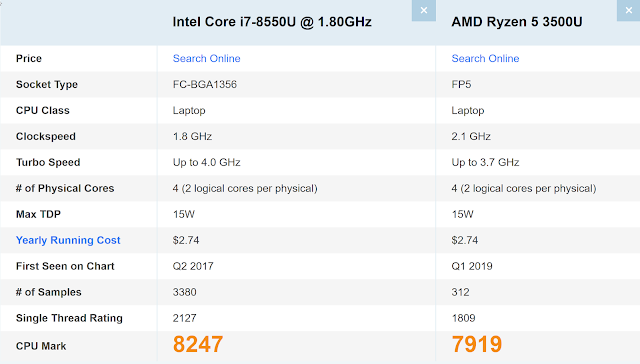Viewport: 640px width, 364px height.
Task: Click the FC-BGA1356 socket value
Action: click(x=205, y=84)
